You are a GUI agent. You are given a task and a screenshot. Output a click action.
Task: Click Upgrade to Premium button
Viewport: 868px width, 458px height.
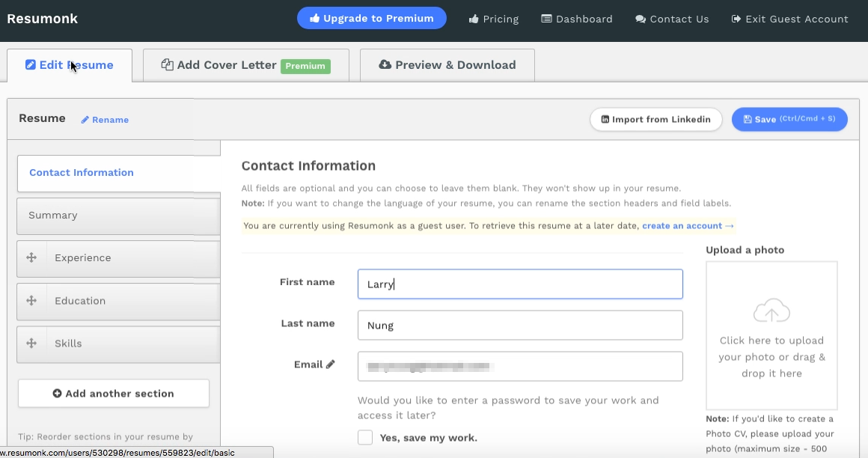371,18
